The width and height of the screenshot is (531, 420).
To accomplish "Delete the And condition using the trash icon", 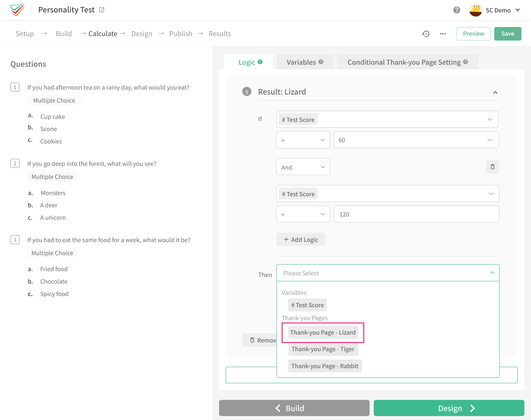I will point(492,167).
